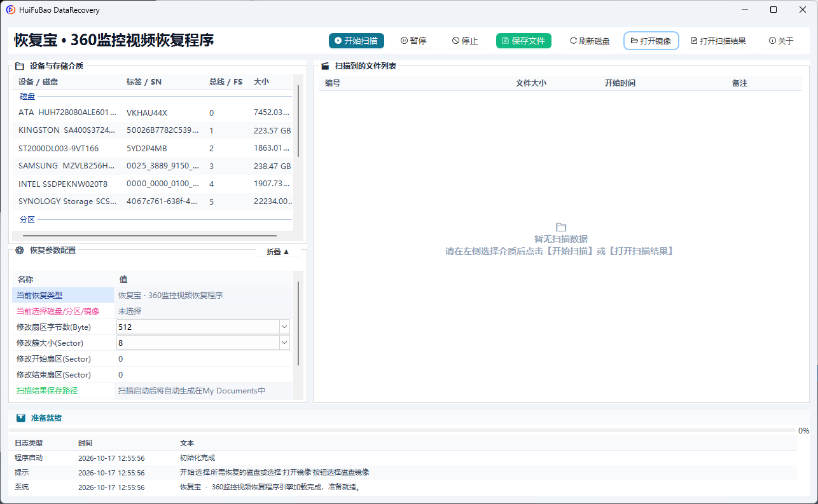Open the 修改扇区字节数 dropdown arrow

coord(284,327)
